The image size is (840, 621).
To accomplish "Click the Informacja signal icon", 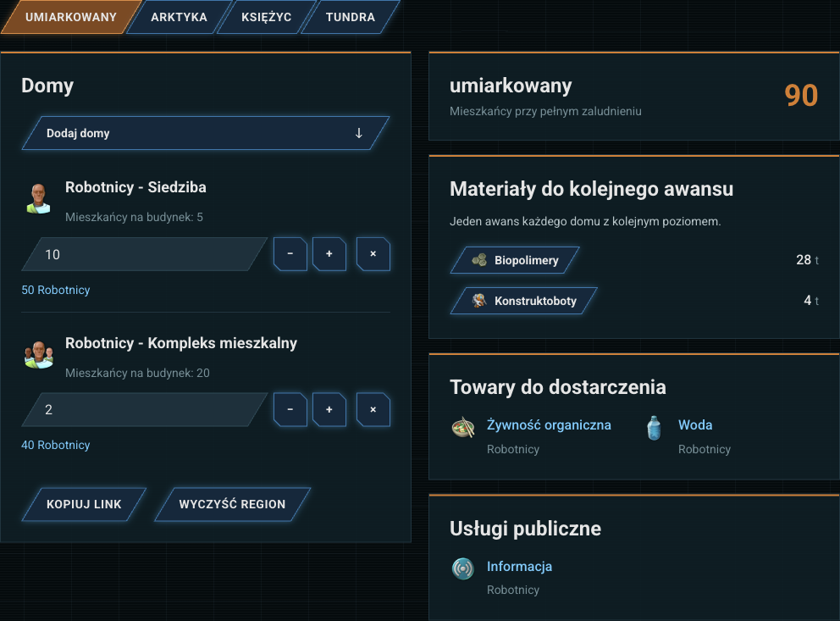I will (463, 569).
